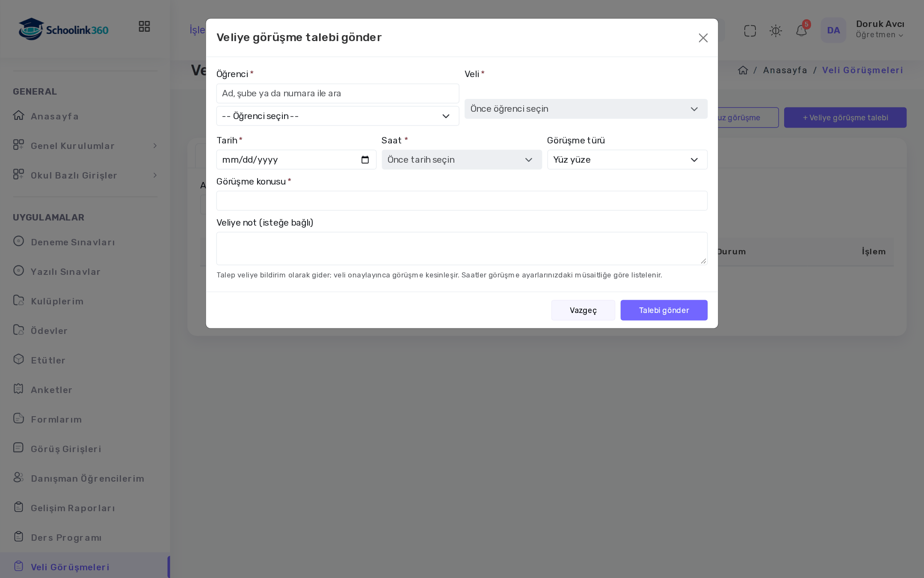
Task: Open the notifications bell icon
Action: (x=801, y=30)
